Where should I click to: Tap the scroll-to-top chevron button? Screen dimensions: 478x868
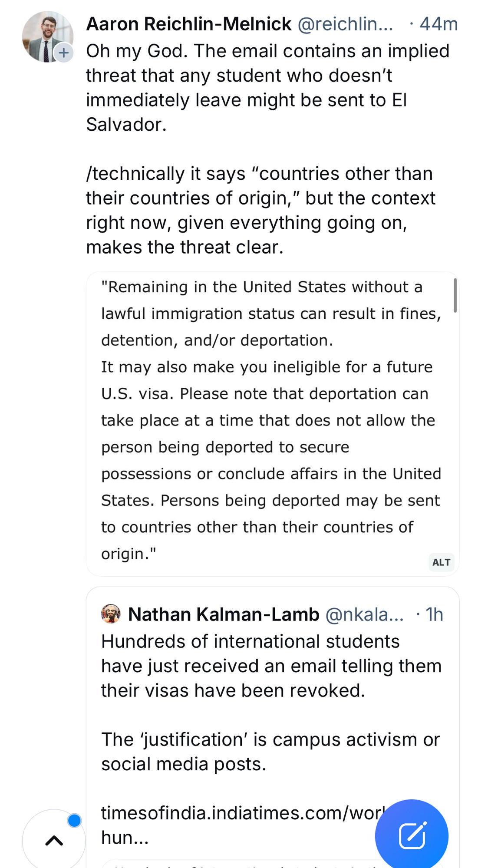coord(54,841)
